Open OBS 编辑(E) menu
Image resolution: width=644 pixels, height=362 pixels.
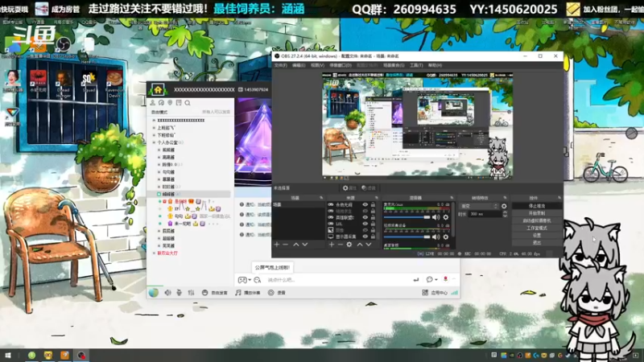pyautogui.click(x=299, y=65)
